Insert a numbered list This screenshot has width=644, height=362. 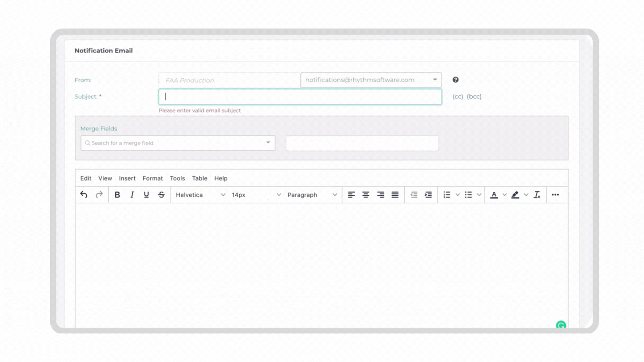click(x=447, y=195)
